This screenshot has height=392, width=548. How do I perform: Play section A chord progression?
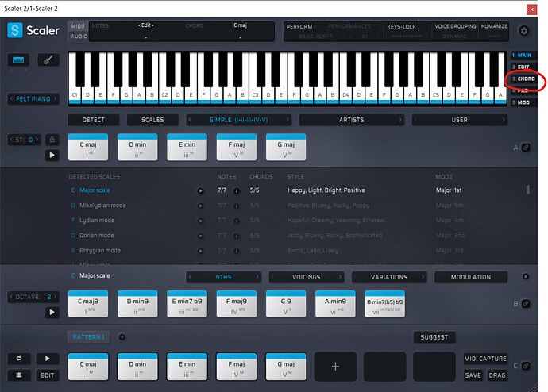(52, 155)
